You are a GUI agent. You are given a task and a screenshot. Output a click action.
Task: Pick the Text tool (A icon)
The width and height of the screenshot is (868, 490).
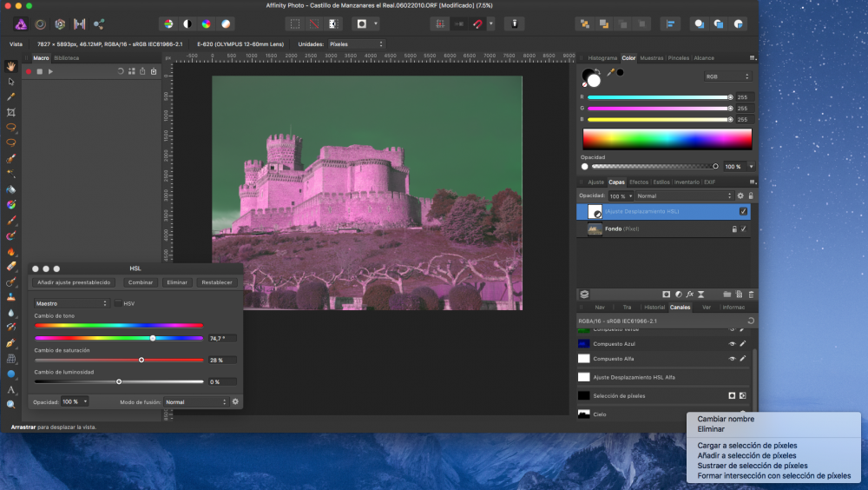click(11, 389)
